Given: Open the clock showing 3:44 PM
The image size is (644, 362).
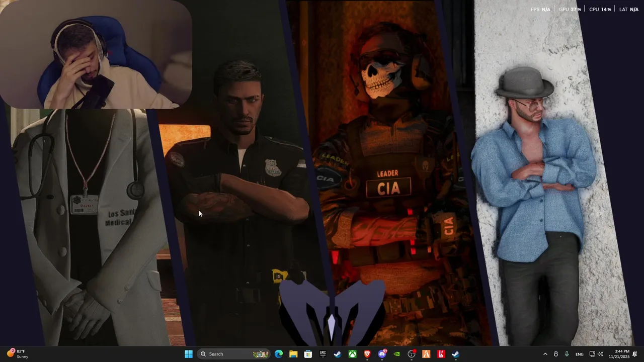Looking at the screenshot, I should [619, 354].
